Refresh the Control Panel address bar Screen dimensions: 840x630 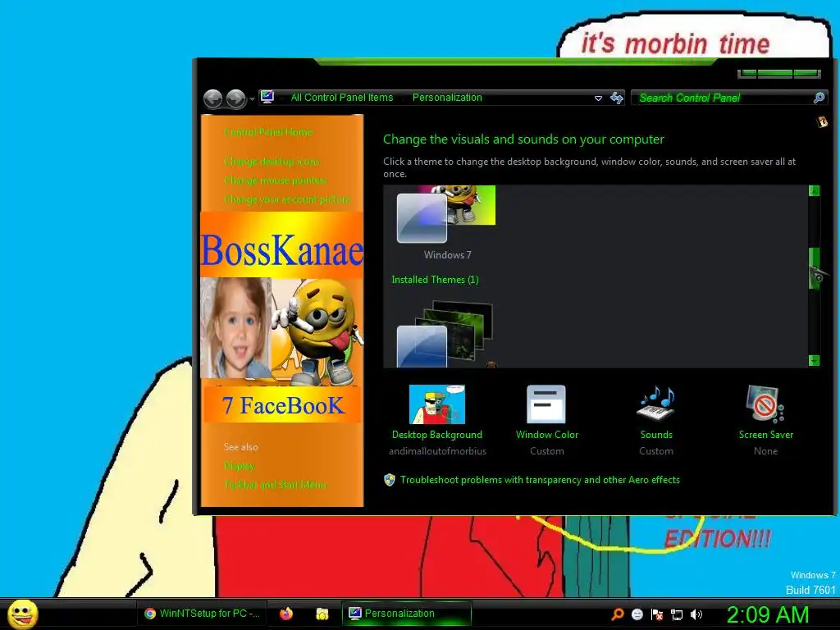pos(617,98)
